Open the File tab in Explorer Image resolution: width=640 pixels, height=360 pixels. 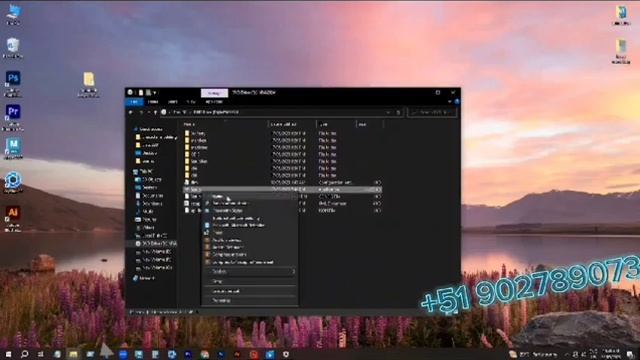pyautogui.click(x=134, y=102)
